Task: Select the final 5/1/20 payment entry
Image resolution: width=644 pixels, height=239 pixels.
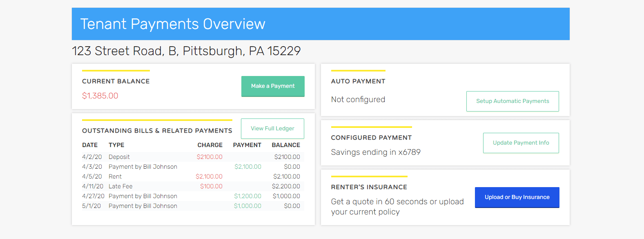Action: point(143,205)
